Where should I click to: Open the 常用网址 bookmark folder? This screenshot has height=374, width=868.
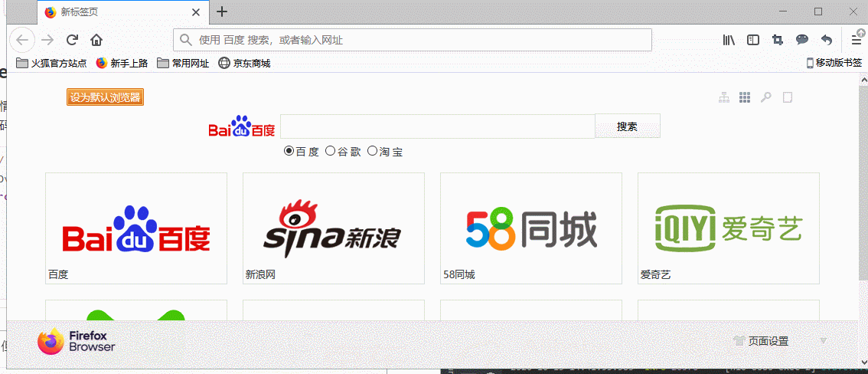[183, 63]
